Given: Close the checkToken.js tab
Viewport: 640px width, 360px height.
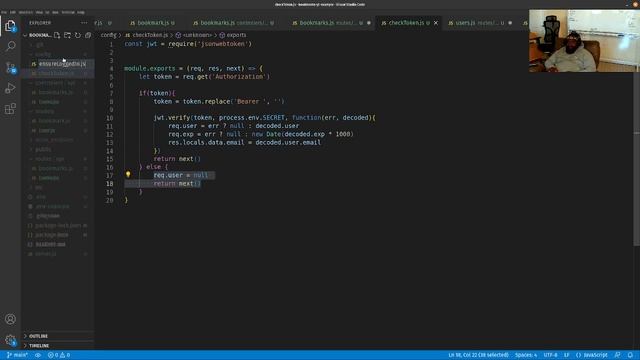Looking at the screenshot, I should point(436,23).
